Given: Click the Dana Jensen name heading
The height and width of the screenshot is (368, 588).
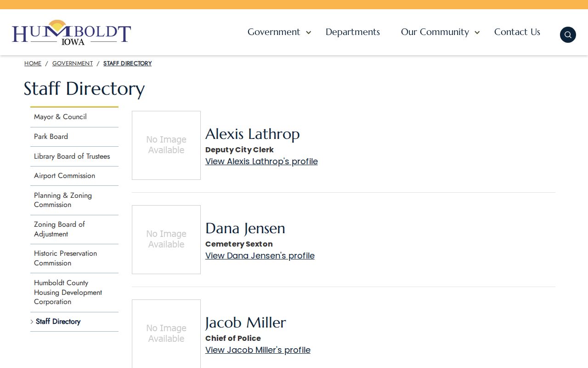Looking at the screenshot, I should tap(245, 228).
